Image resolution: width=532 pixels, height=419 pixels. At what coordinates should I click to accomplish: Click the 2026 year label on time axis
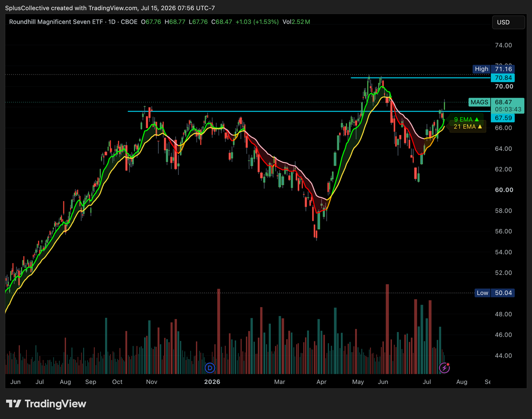click(212, 382)
